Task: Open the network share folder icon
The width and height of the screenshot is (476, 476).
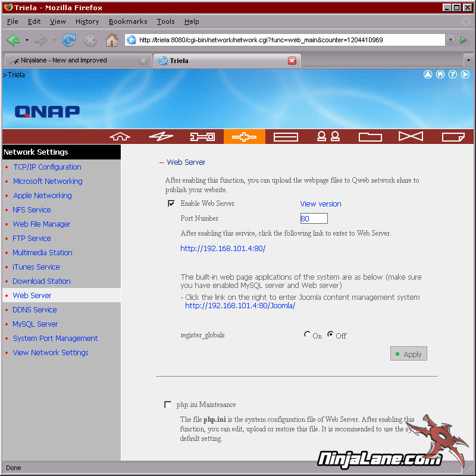Action: coord(370,137)
